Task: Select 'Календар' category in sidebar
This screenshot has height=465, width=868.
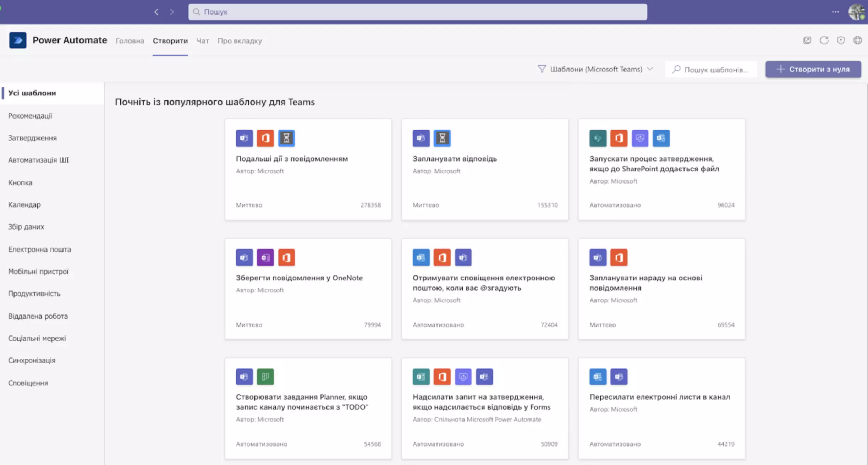Action: tap(24, 204)
